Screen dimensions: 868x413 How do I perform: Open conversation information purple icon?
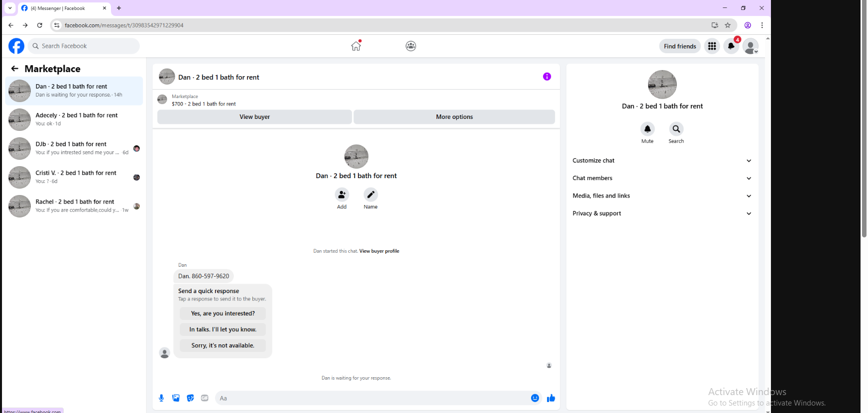click(x=547, y=77)
